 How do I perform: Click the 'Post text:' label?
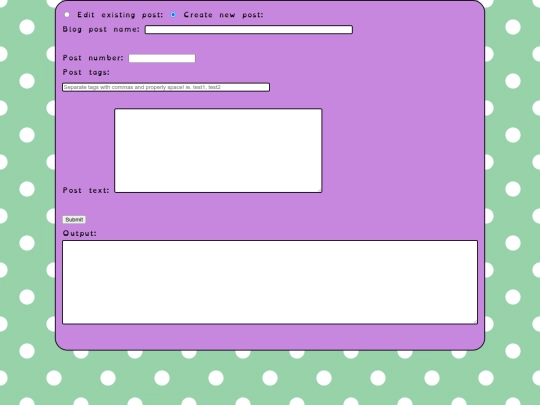(x=86, y=190)
